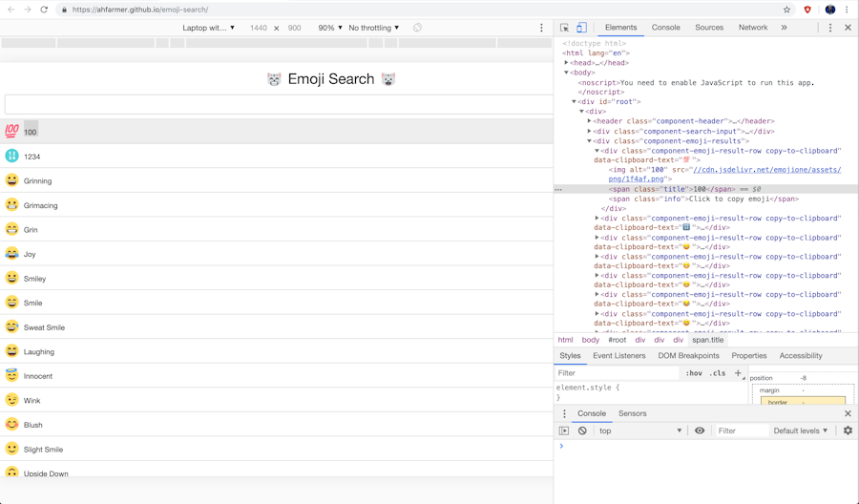Click the Grinning emoji row
The width and height of the screenshot is (859, 504).
[276, 180]
